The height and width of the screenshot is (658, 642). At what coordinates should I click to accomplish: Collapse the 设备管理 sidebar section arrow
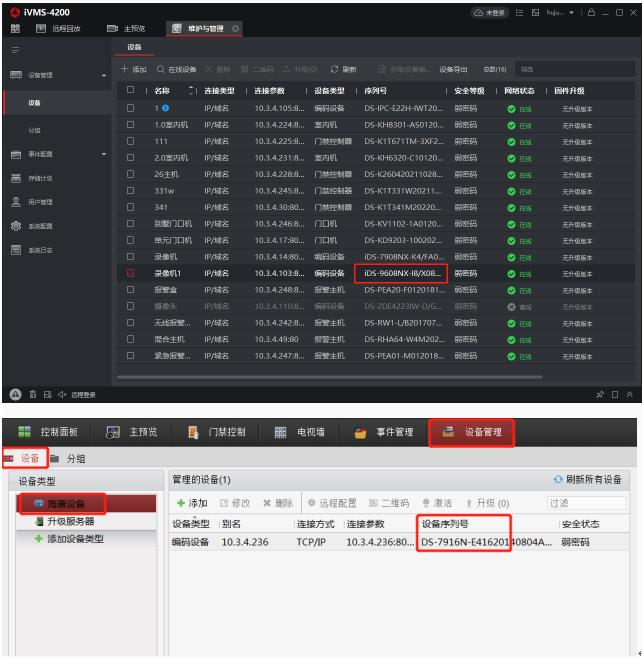[104, 76]
